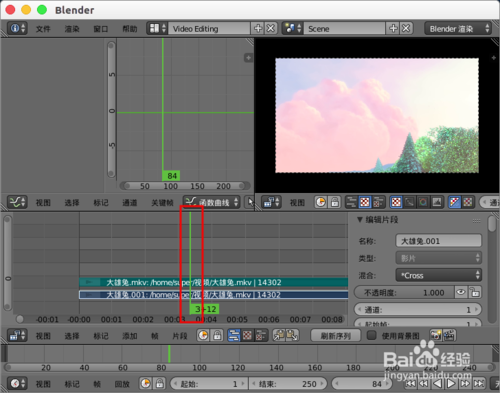Render still image with camera icon
Image resolution: width=500 pixels, height=393 pixels.
[x=436, y=335]
